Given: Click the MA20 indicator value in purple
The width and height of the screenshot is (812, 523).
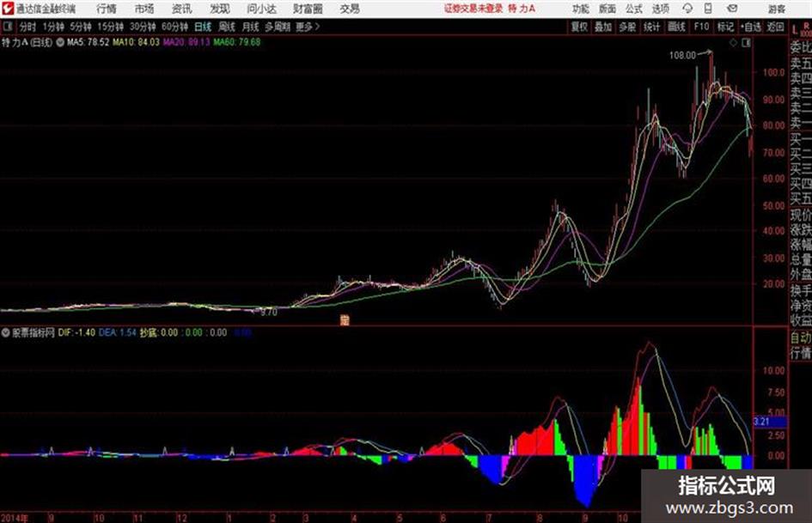Looking at the screenshot, I should click(186, 42).
